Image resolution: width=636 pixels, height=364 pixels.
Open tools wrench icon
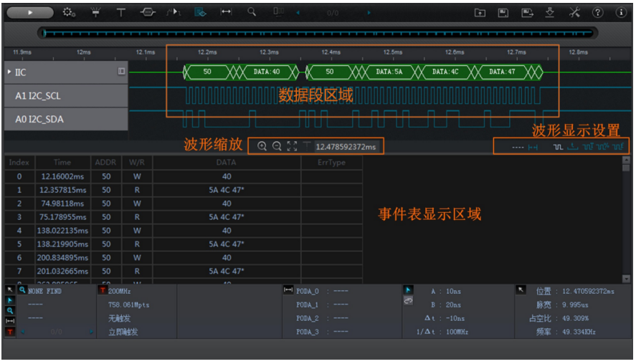click(x=574, y=13)
